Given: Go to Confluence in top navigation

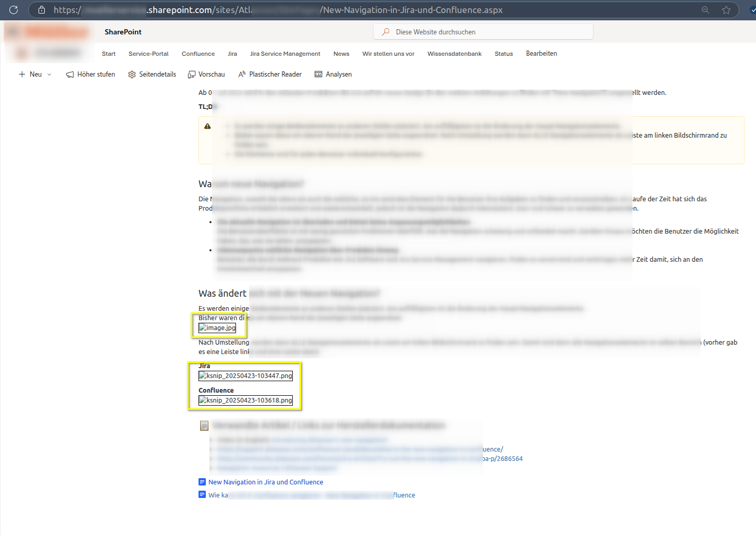Looking at the screenshot, I should tap(198, 54).
